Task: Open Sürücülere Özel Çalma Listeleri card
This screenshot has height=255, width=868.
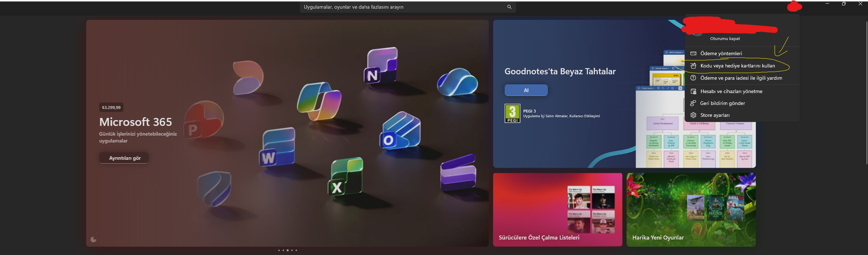Action: coord(557,210)
